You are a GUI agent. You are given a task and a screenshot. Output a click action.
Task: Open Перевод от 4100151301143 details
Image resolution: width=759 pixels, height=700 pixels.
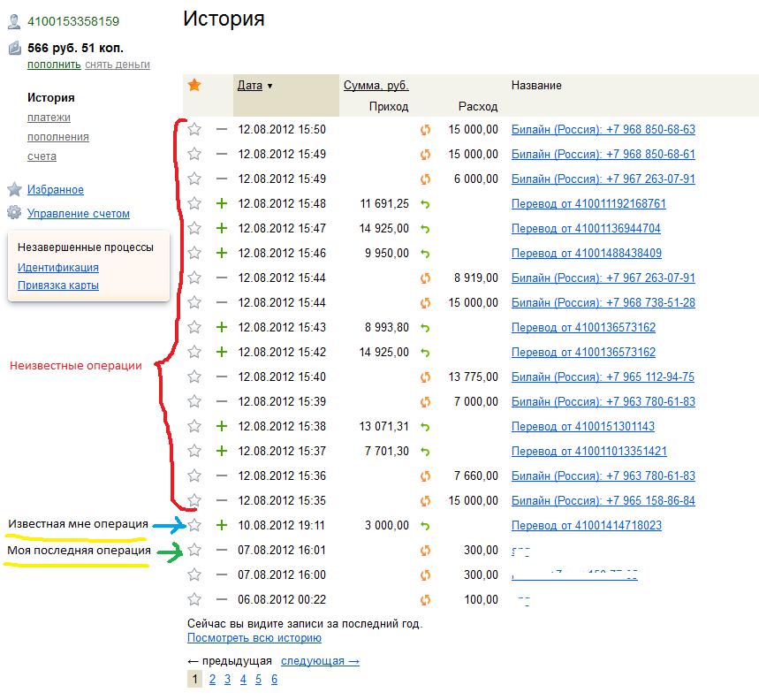(583, 426)
